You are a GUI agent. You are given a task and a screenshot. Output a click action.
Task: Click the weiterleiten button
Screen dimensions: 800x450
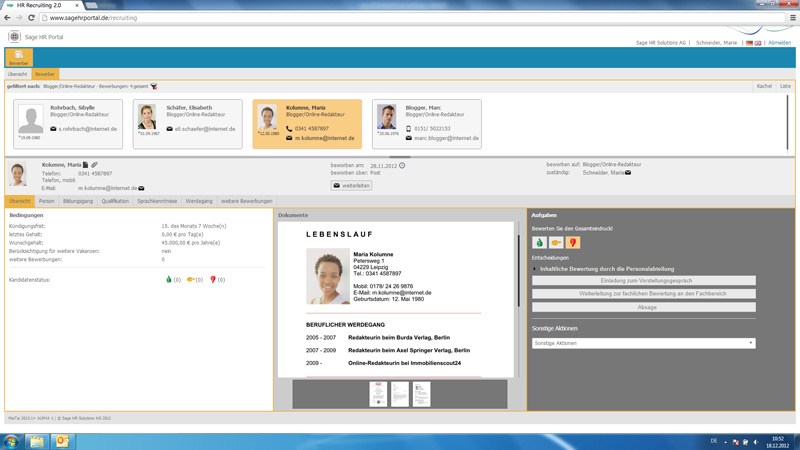tap(351, 185)
